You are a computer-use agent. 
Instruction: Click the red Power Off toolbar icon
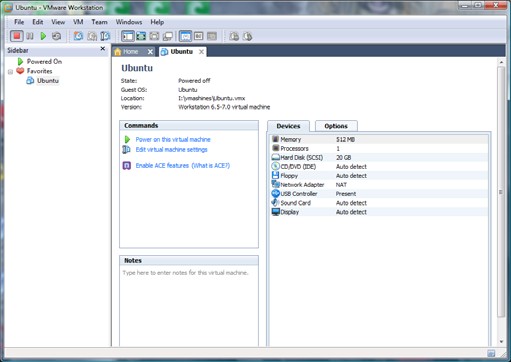click(16, 36)
